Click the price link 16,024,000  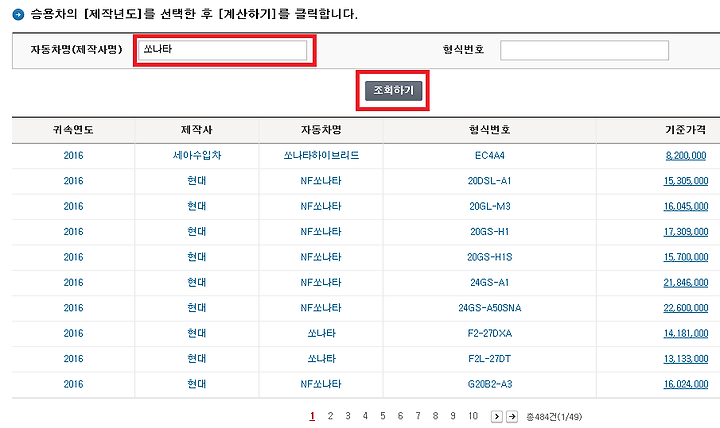click(x=686, y=384)
